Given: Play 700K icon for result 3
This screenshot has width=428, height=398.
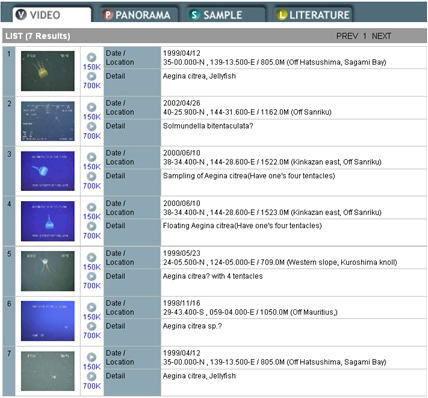Looking at the screenshot, I should point(92,176).
